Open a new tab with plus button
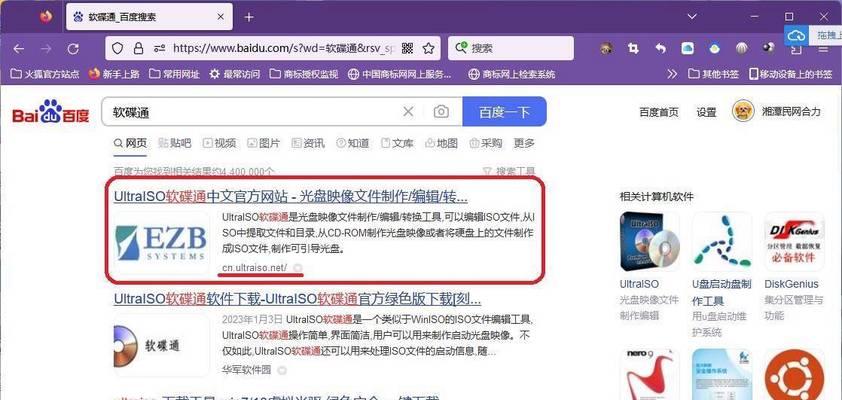 [249, 17]
